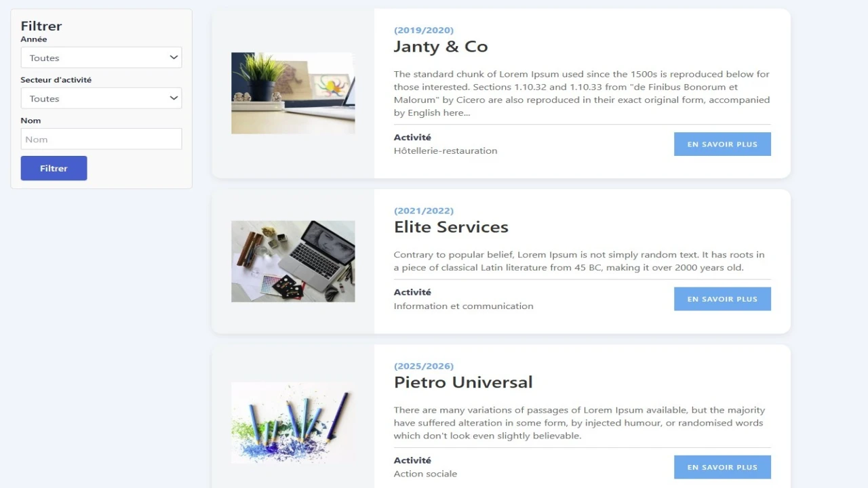Click En Savoir Plus for Janty & Co
The height and width of the screenshot is (488, 868).
click(x=722, y=144)
